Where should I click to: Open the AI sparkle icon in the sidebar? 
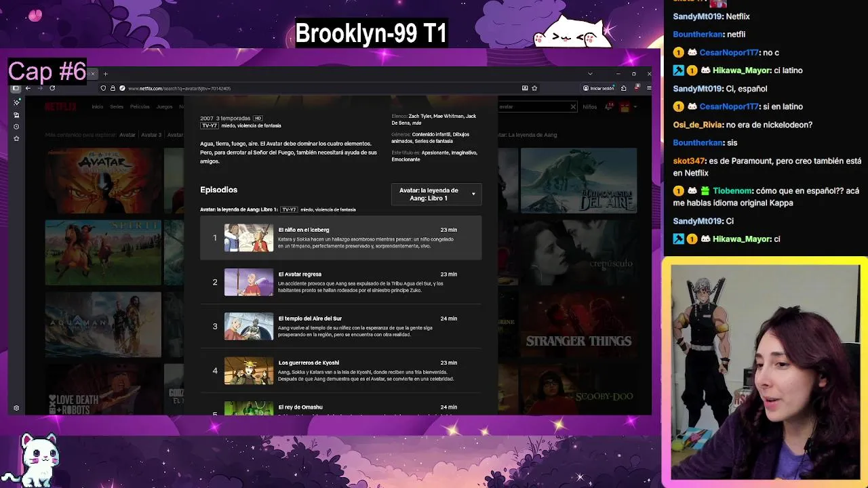click(16, 102)
